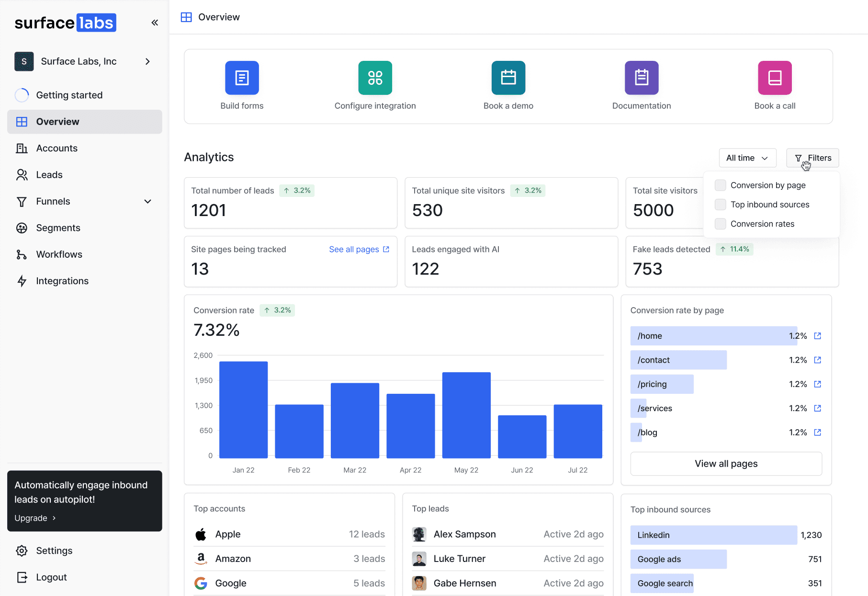Go to Accounts in sidebar
868x596 pixels.
click(85, 149)
